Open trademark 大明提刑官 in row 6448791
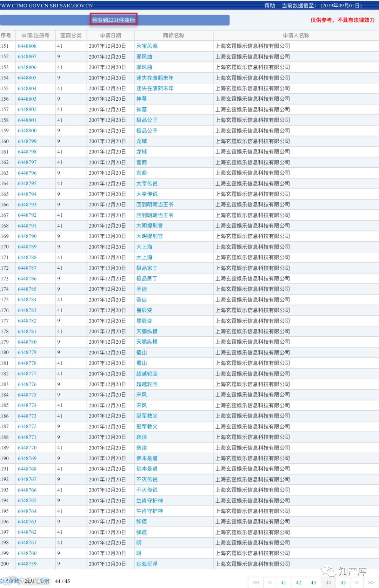Screen dimensions: 379x588 point(149,226)
